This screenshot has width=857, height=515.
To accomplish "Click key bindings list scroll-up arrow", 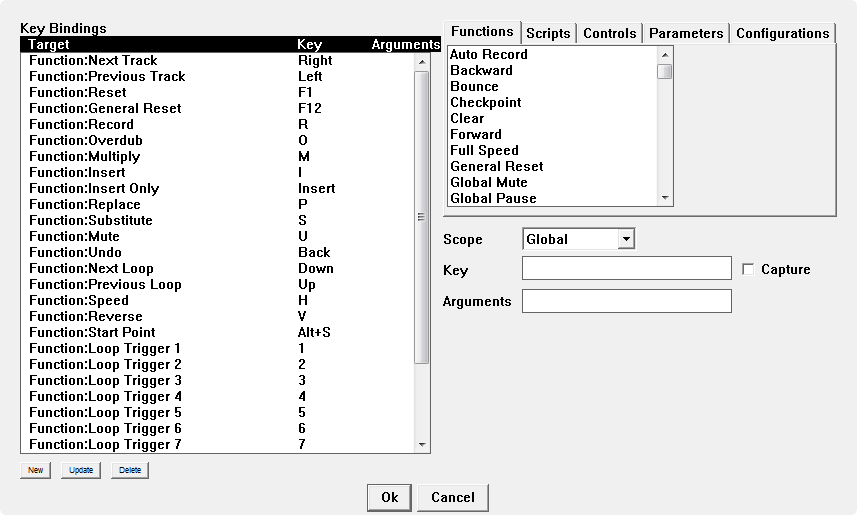I will tap(422, 62).
